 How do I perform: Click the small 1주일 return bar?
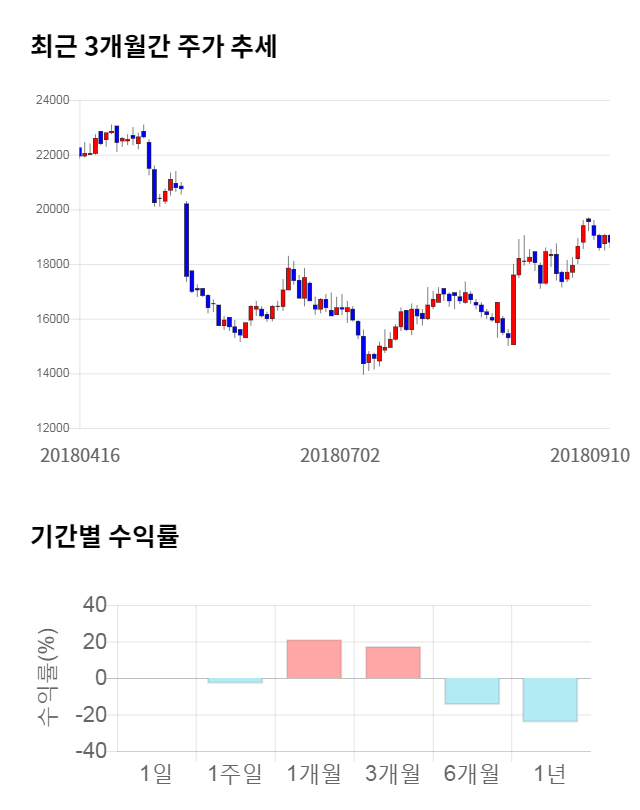click(235, 681)
